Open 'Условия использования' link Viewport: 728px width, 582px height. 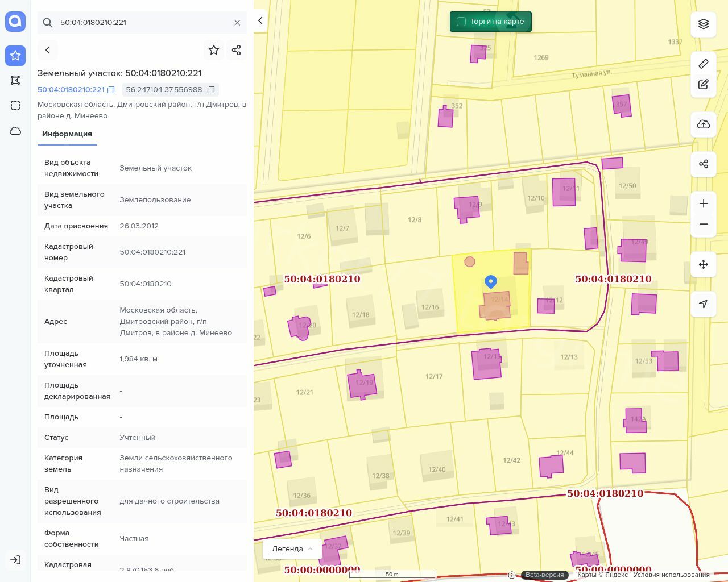point(671,575)
